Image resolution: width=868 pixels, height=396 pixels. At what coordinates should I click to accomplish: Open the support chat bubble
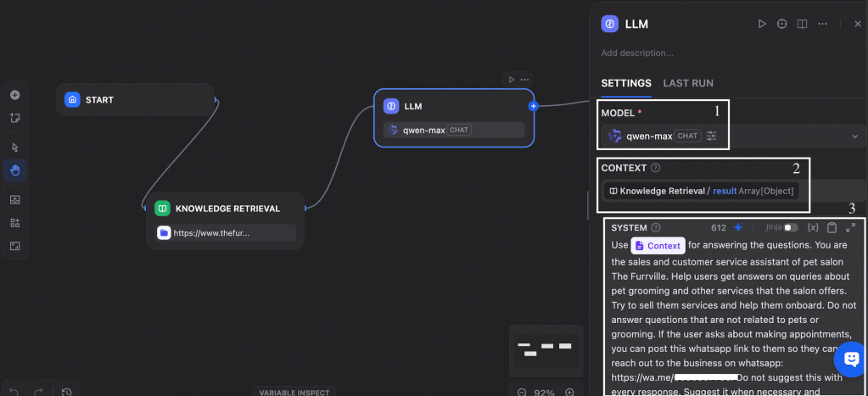point(851,359)
